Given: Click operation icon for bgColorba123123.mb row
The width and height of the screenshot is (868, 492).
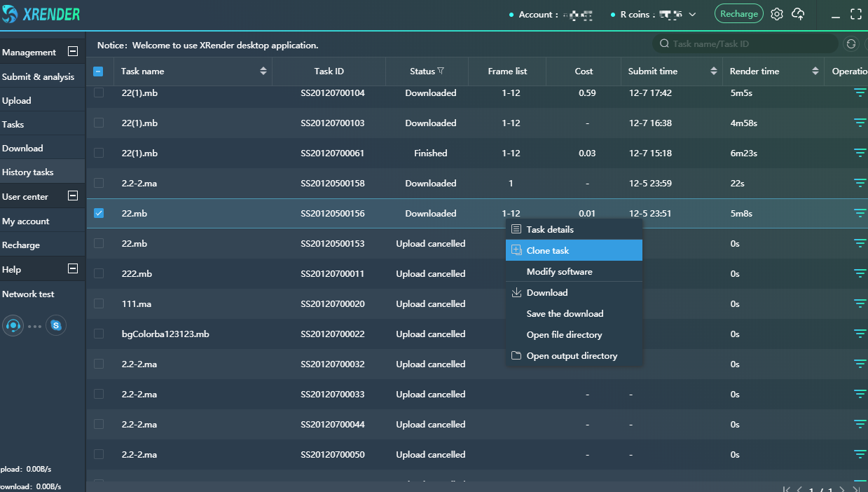Looking at the screenshot, I should pos(860,334).
